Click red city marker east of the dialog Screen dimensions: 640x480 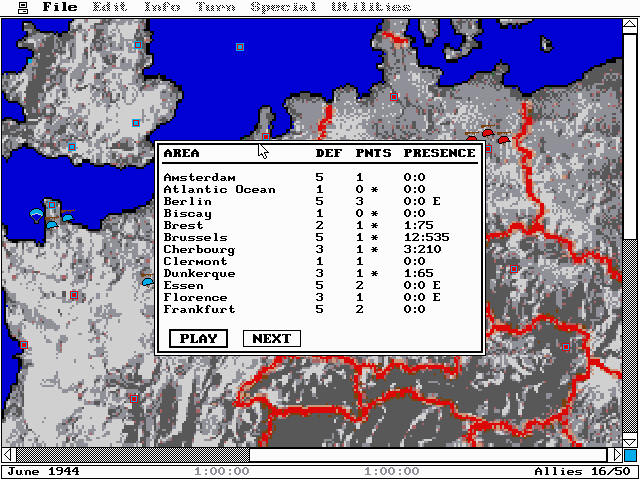tap(514, 269)
